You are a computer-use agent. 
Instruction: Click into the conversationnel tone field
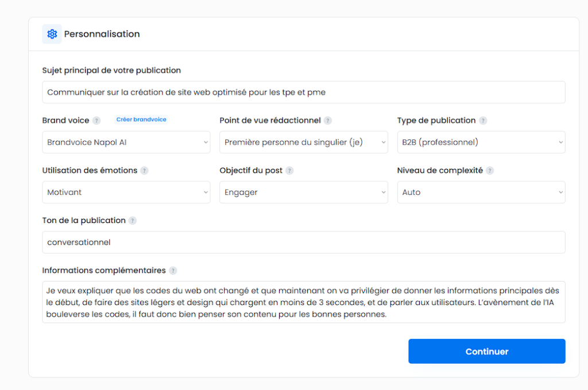304,243
